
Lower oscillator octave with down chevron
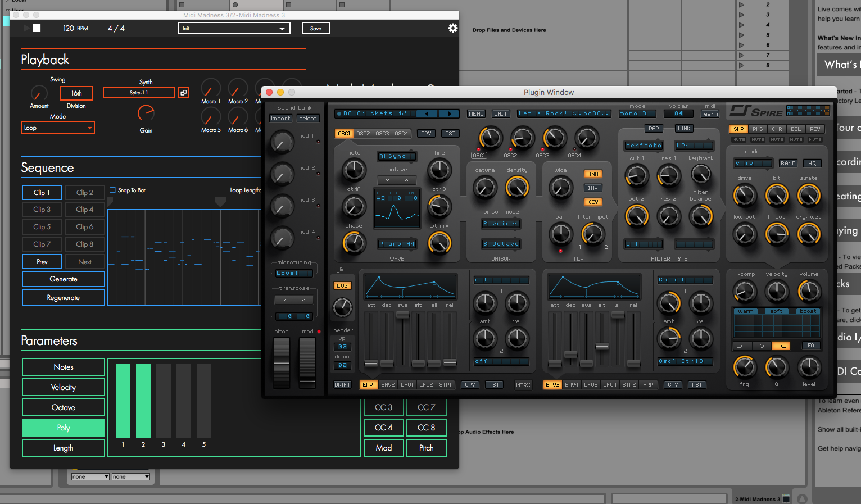click(x=387, y=180)
